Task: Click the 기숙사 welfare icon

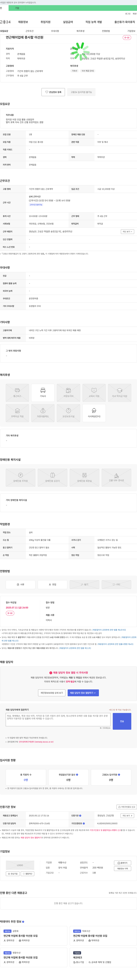Action: [x=43, y=393]
